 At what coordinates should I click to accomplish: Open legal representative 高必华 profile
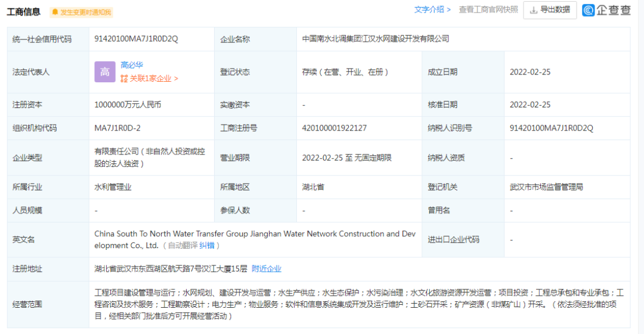[x=132, y=65]
